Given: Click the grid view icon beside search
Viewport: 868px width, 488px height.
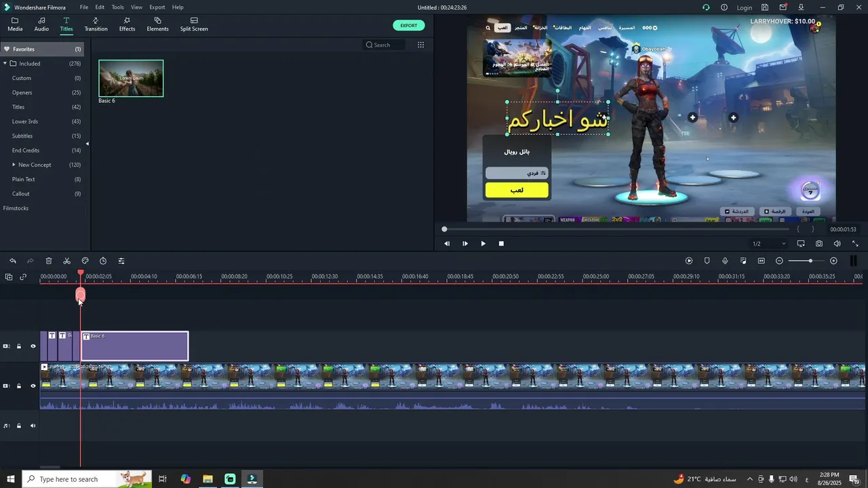Looking at the screenshot, I should click(420, 45).
